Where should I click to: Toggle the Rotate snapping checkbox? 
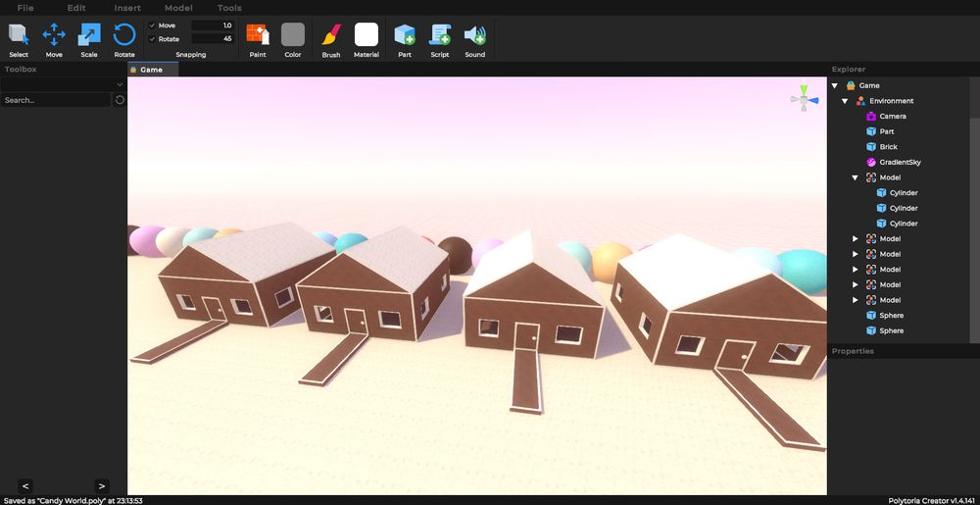[x=152, y=39]
